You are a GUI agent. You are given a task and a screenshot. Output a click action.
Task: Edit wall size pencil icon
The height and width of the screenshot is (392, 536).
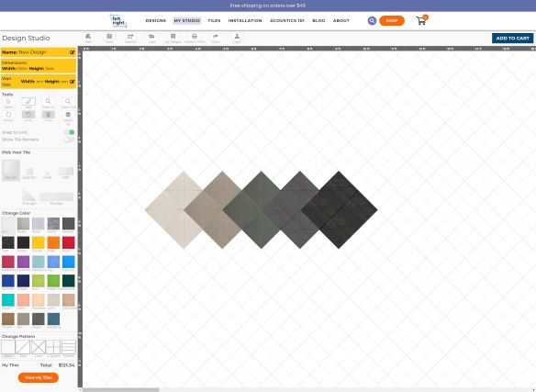pyautogui.click(x=73, y=82)
